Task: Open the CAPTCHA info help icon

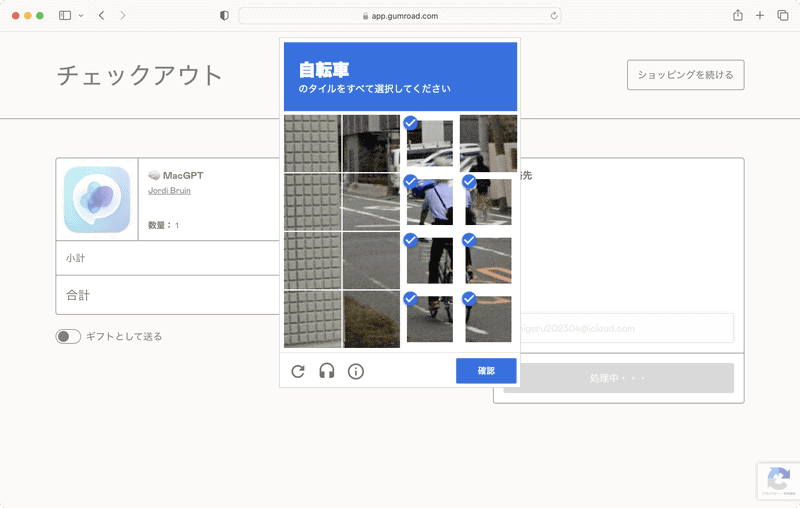Action: click(356, 371)
